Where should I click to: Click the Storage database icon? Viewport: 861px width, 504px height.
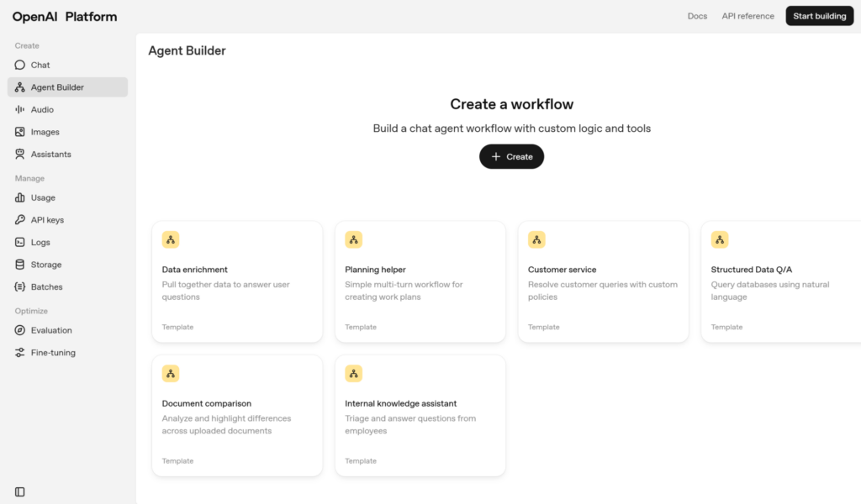coord(20,265)
